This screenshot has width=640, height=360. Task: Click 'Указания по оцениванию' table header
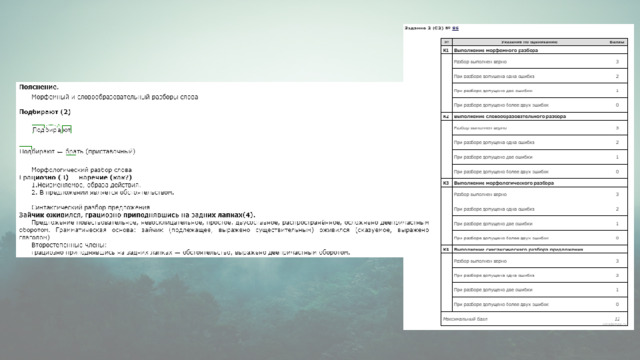click(529, 42)
